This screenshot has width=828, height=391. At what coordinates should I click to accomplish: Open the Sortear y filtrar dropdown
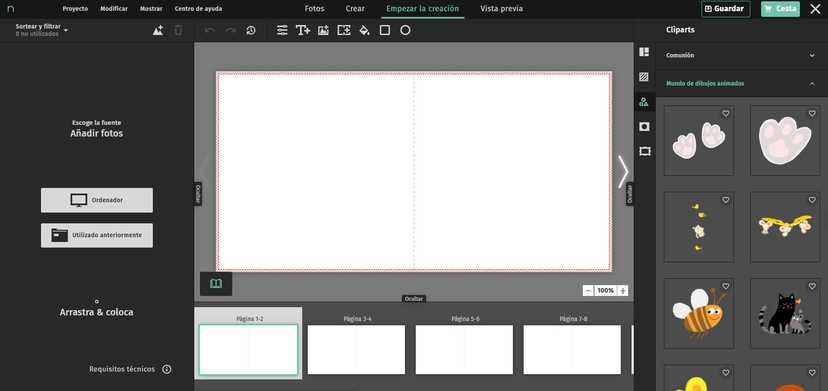click(42, 30)
